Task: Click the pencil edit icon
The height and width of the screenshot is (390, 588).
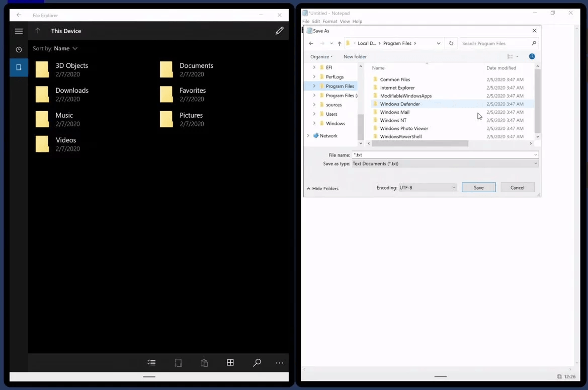Action: pos(279,31)
